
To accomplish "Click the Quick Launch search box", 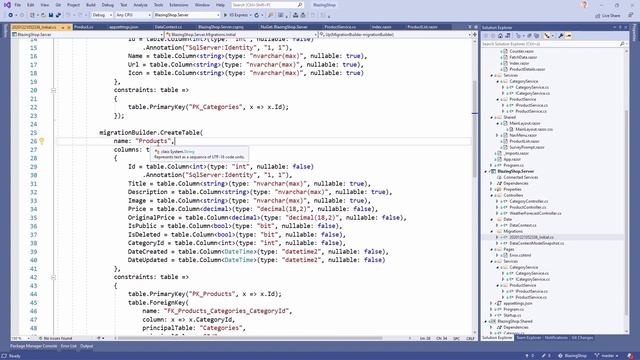I will pyautogui.click(x=267, y=5).
